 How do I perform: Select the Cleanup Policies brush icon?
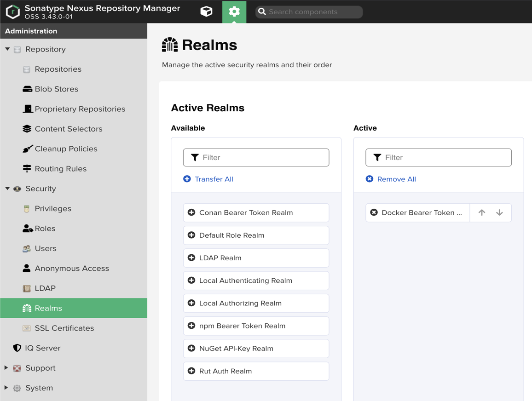(27, 149)
